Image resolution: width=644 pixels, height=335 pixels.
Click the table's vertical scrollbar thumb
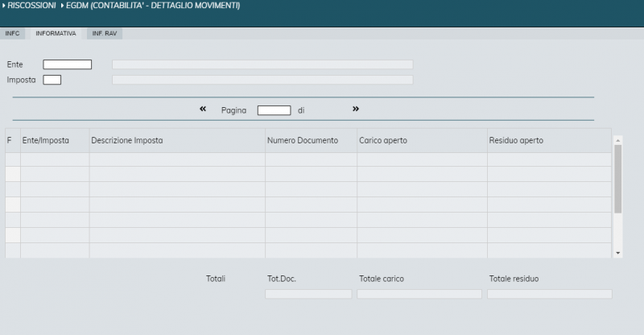pyautogui.click(x=617, y=179)
